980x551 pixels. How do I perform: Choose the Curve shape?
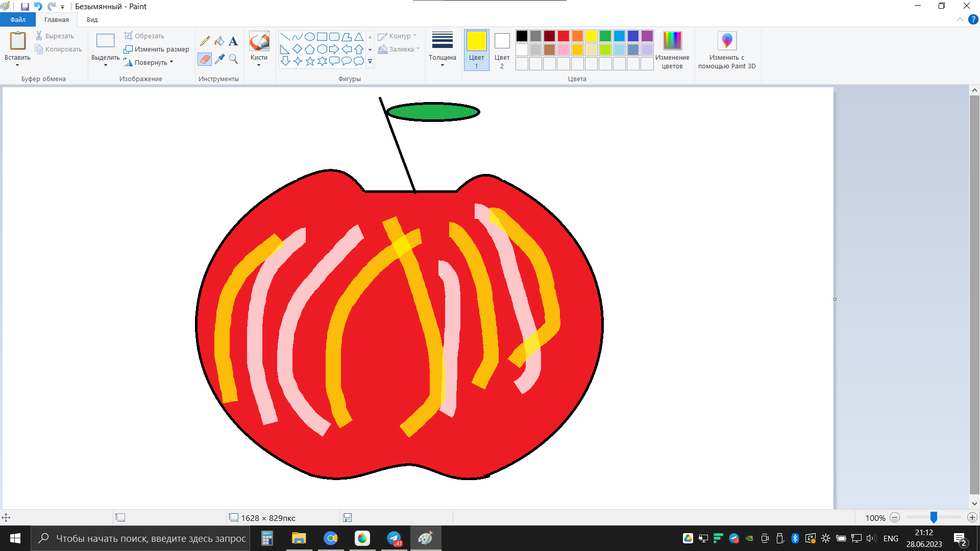tap(298, 37)
